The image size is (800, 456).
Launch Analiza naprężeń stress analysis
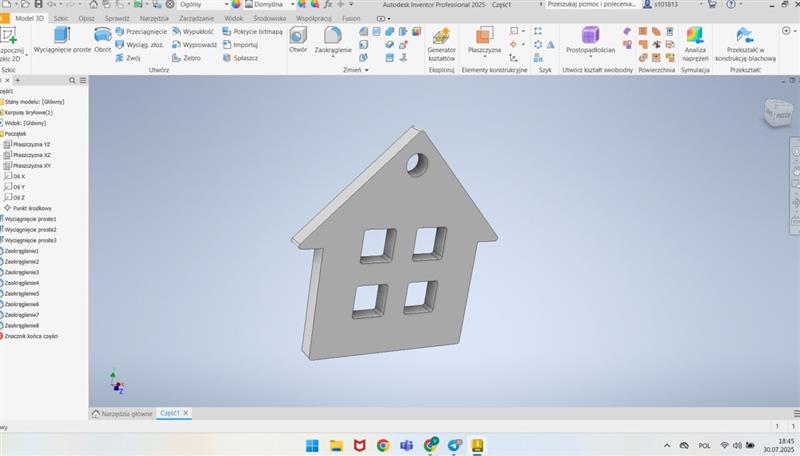point(695,45)
